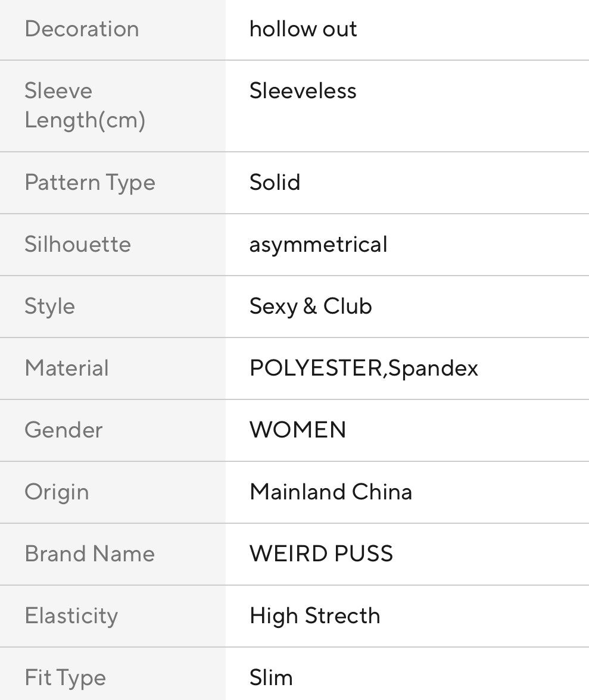Screen dimensions: 589x700
Task: Select the 'POLYESTER,Spandex' material value
Action: coord(363,368)
